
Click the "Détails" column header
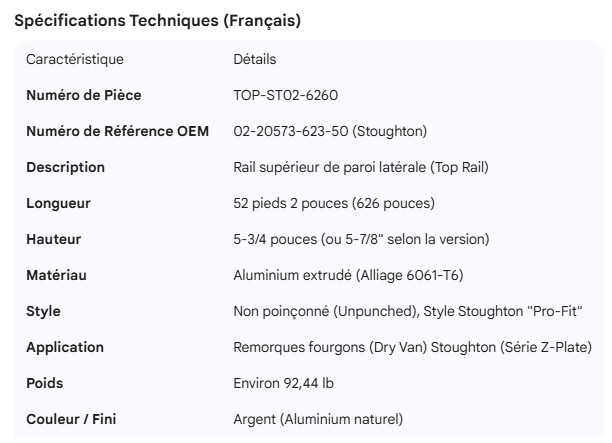tap(255, 60)
